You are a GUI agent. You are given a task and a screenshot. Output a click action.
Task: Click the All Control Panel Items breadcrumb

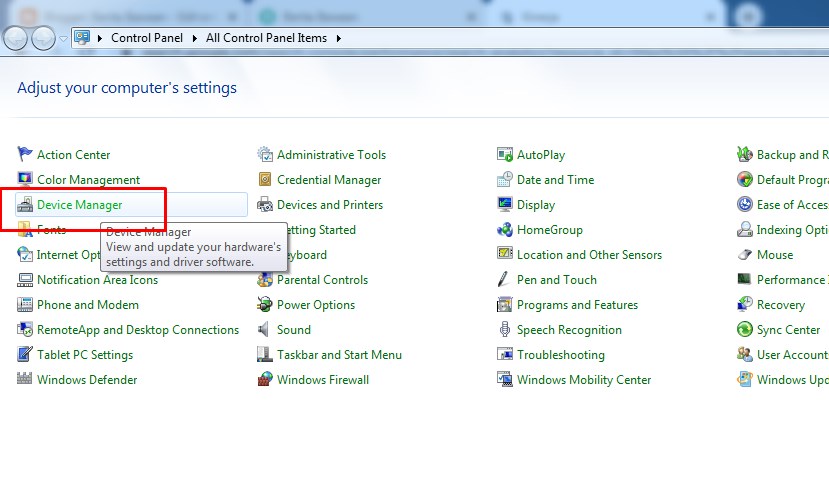tap(266, 38)
